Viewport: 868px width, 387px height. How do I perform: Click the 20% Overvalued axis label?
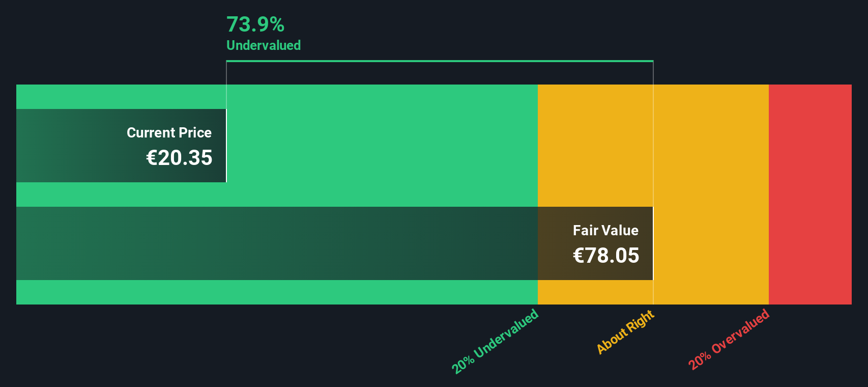click(x=729, y=340)
